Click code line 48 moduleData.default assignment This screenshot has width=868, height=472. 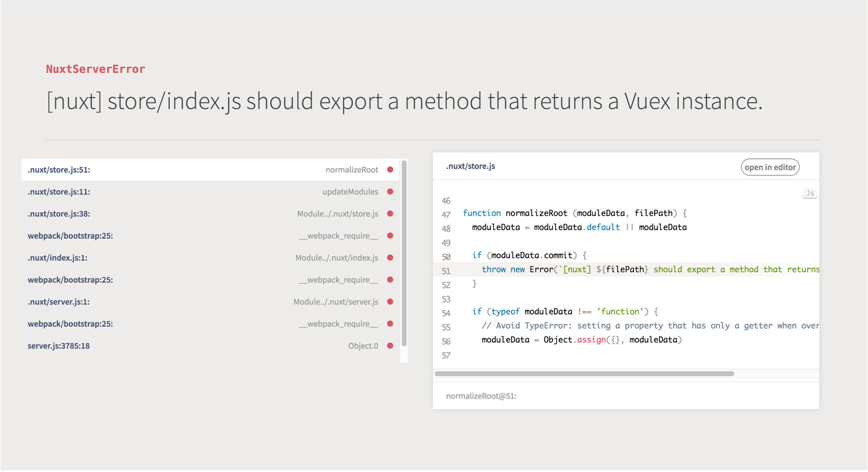(579, 227)
